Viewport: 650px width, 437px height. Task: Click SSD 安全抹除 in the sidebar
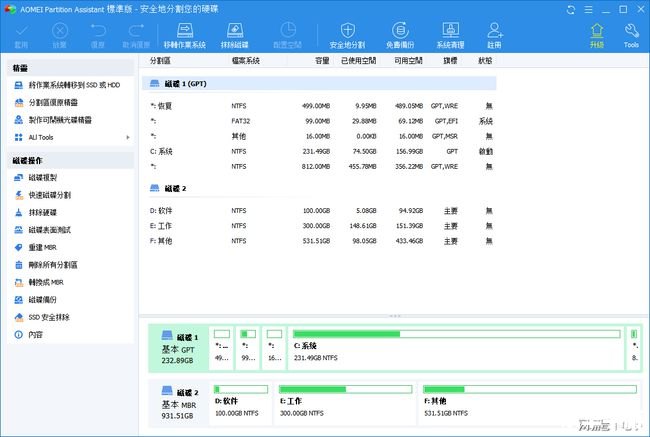[x=49, y=317]
